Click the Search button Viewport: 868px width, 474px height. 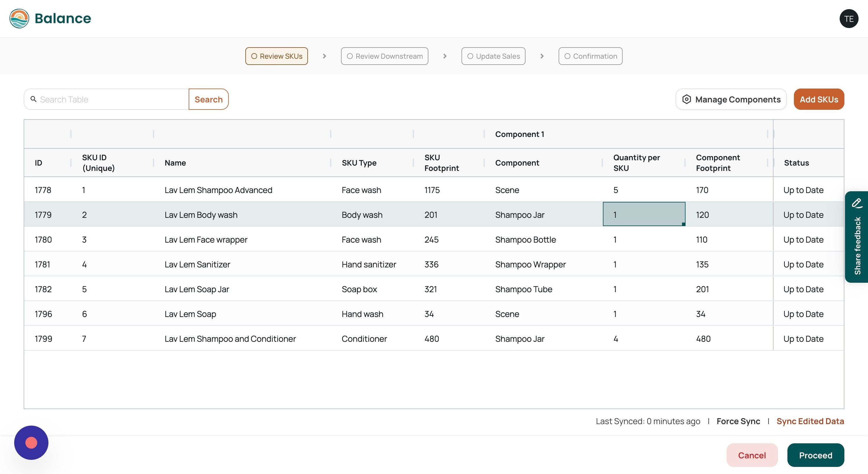click(x=208, y=99)
